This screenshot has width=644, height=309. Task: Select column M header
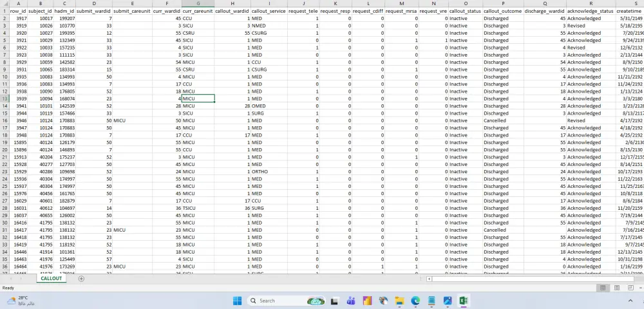(x=402, y=3)
